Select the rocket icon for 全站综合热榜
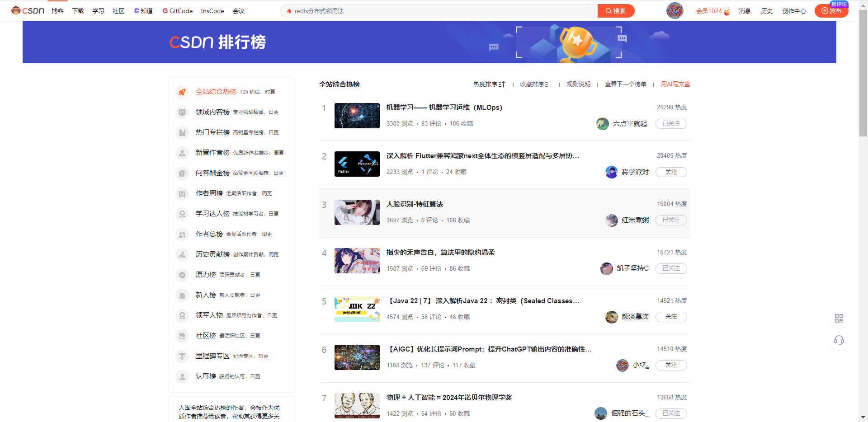Image resolution: width=868 pixels, height=422 pixels. pos(182,92)
